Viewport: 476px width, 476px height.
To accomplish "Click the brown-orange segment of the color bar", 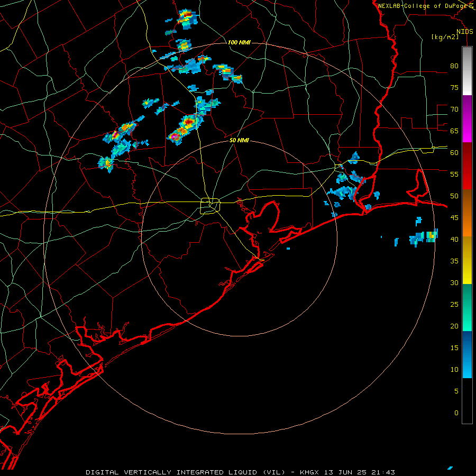I will point(467,213).
